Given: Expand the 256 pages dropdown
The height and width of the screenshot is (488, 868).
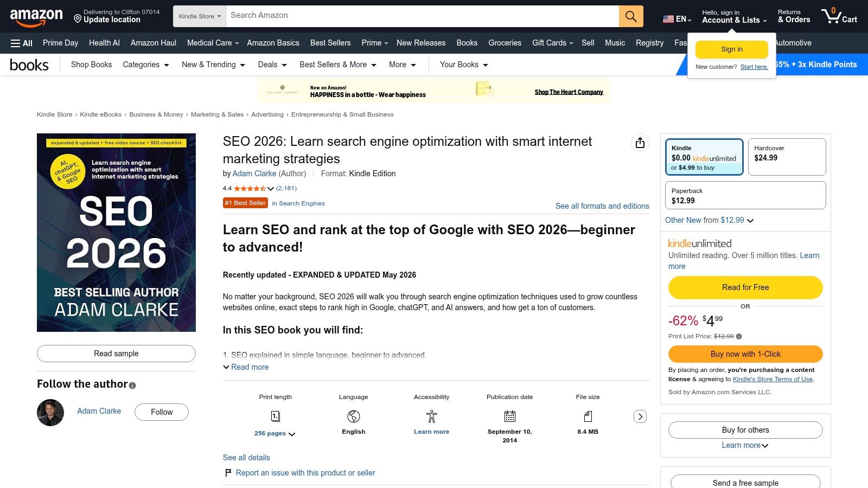Looking at the screenshot, I should pyautogui.click(x=275, y=434).
